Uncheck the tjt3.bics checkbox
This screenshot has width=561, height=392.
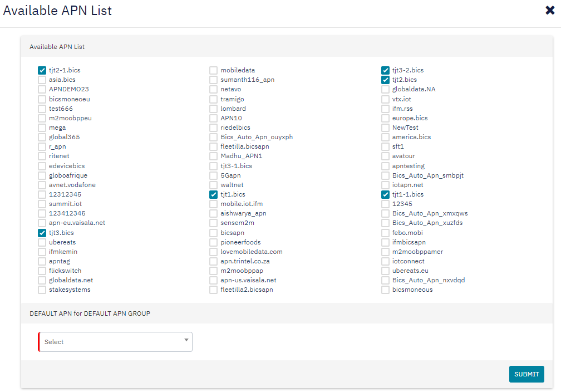tap(42, 233)
